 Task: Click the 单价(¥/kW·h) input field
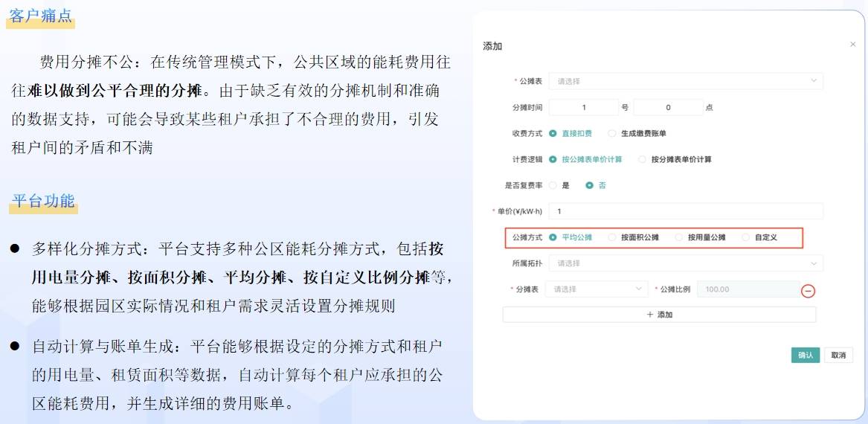click(686, 211)
